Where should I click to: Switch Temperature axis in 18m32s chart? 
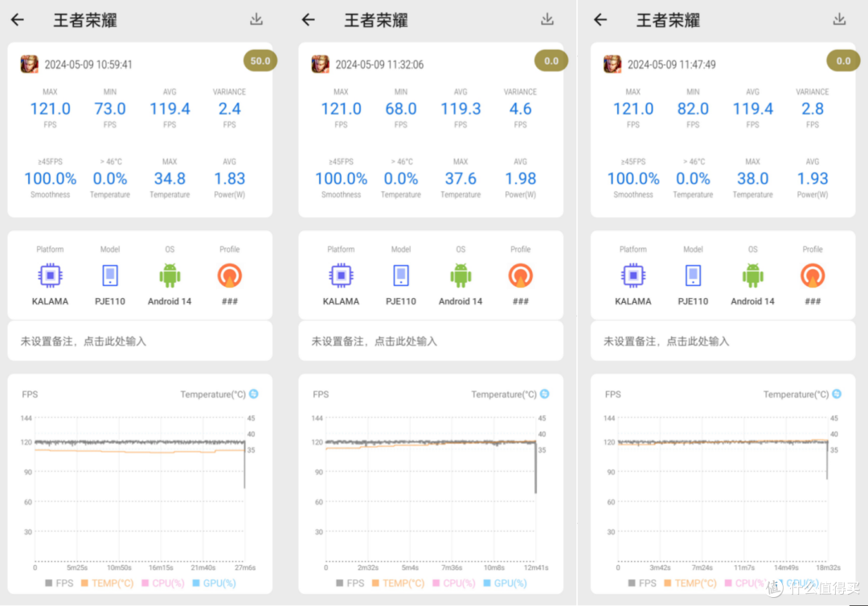[x=837, y=394]
